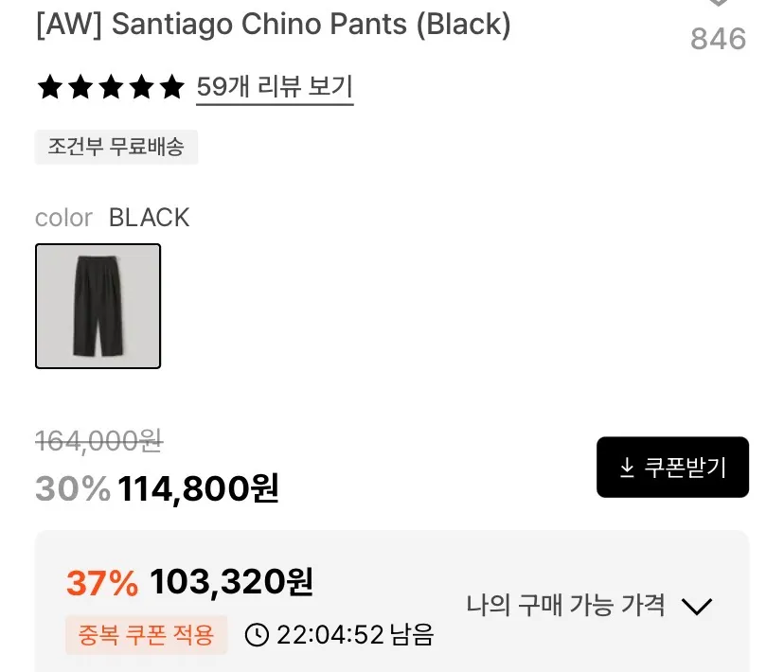Click the struck-through 164,000원 original price
The height and width of the screenshot is (672, 784).
[x=99, y=441]
